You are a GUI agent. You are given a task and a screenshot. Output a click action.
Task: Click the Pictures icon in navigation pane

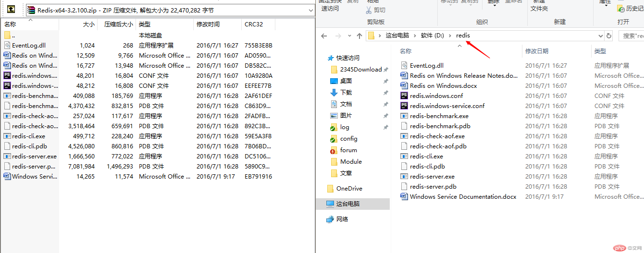point(334,115)
